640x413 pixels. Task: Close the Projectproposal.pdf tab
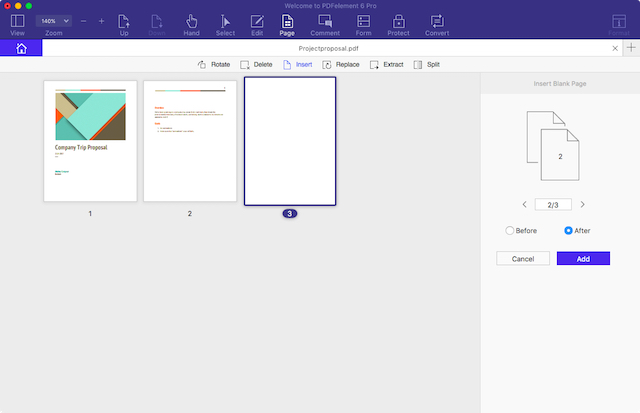click(x=615, y=48)
